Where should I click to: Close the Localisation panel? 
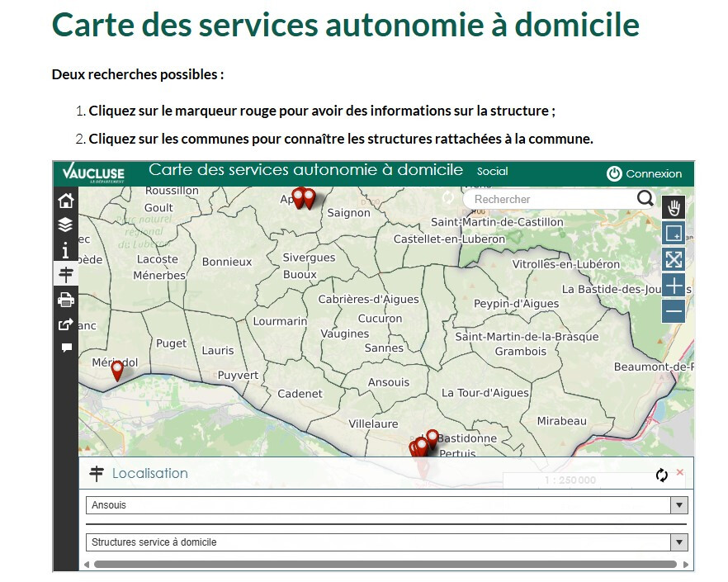(x=680, y=472)
